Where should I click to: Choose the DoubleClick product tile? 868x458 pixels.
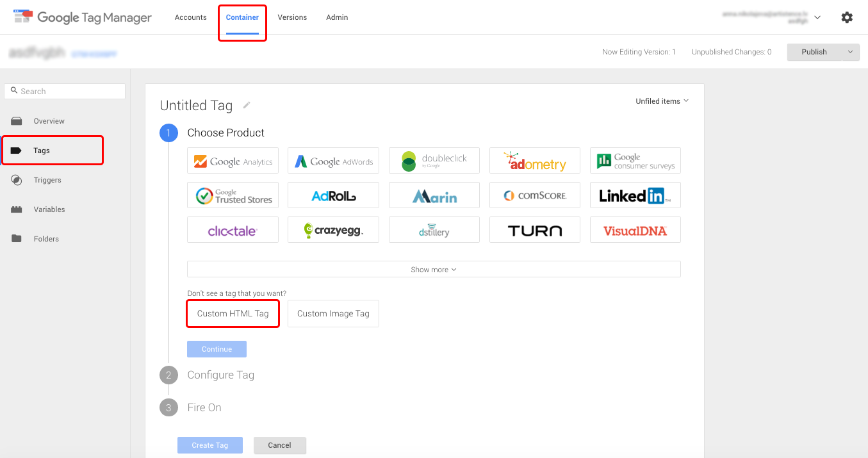[434, 161]
